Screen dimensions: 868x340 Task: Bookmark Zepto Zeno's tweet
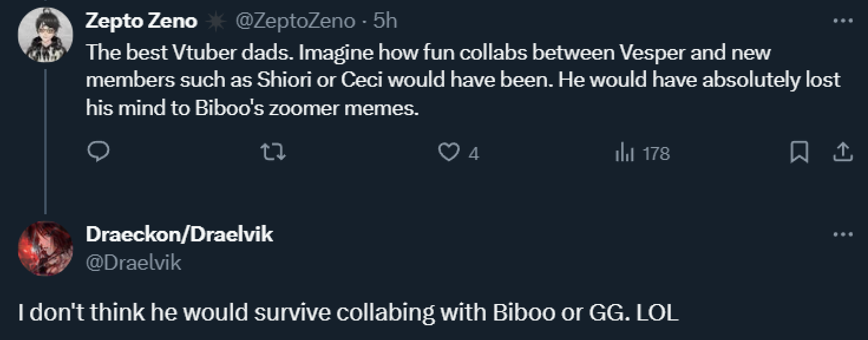point(799,153)
